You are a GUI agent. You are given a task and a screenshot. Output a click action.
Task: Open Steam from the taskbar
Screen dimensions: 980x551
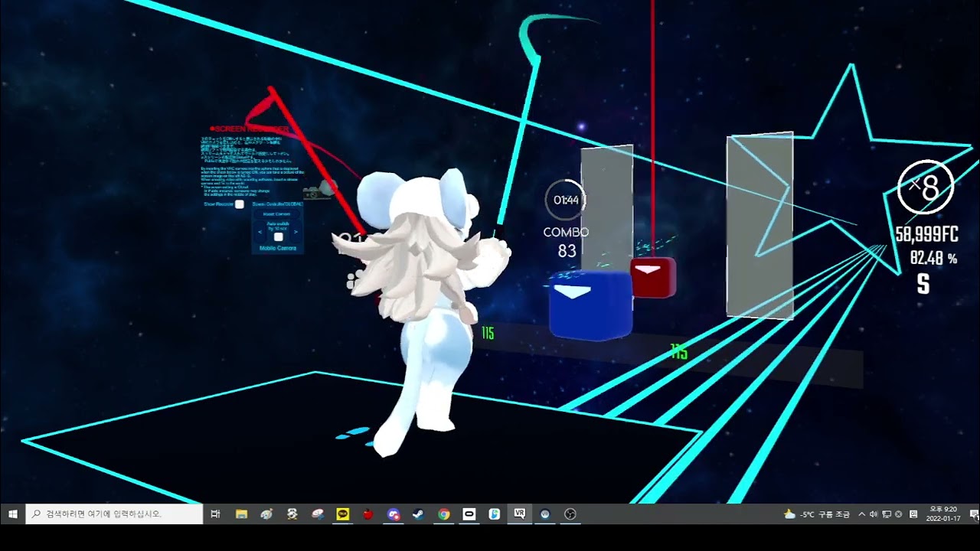(418, 514)
